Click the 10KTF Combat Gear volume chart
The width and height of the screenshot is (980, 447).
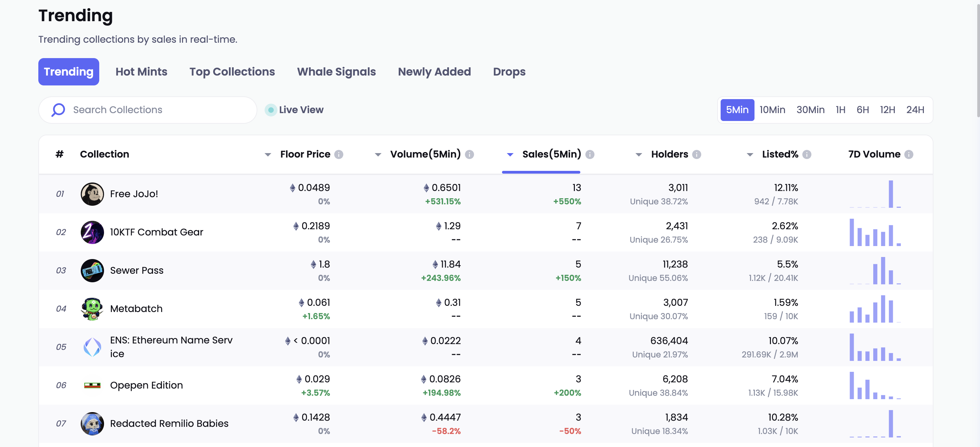coord(875,232)
